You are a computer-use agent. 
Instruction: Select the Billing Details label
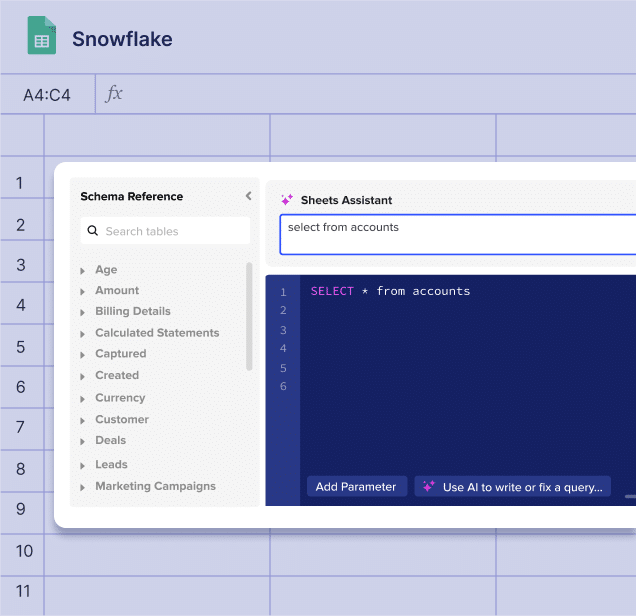[x=133, y=311]
